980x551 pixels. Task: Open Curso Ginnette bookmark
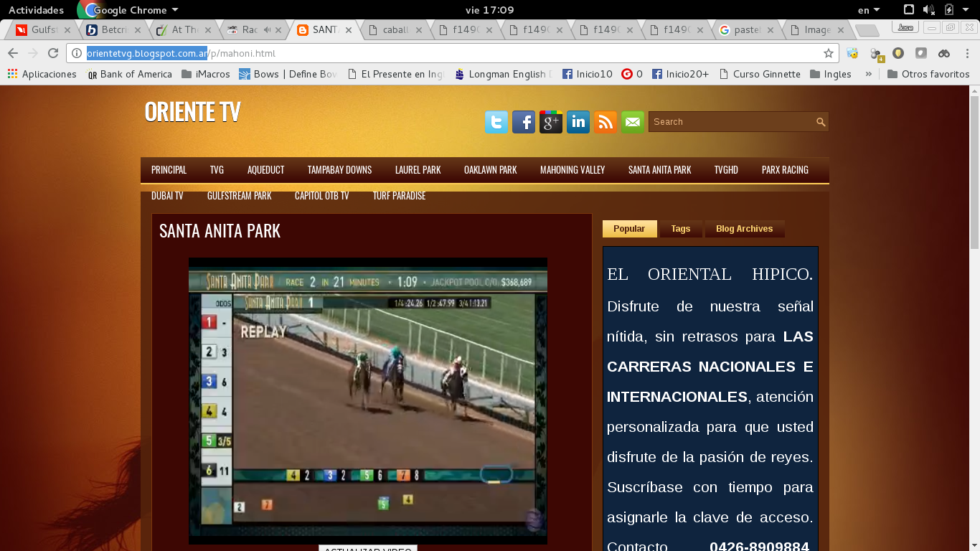pos(759,74)
